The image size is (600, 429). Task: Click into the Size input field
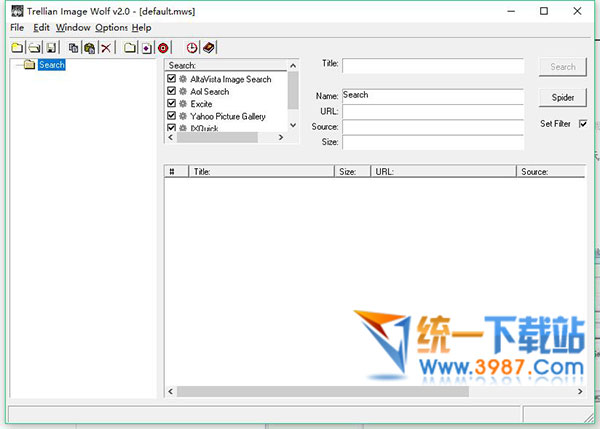pos(433,142)
